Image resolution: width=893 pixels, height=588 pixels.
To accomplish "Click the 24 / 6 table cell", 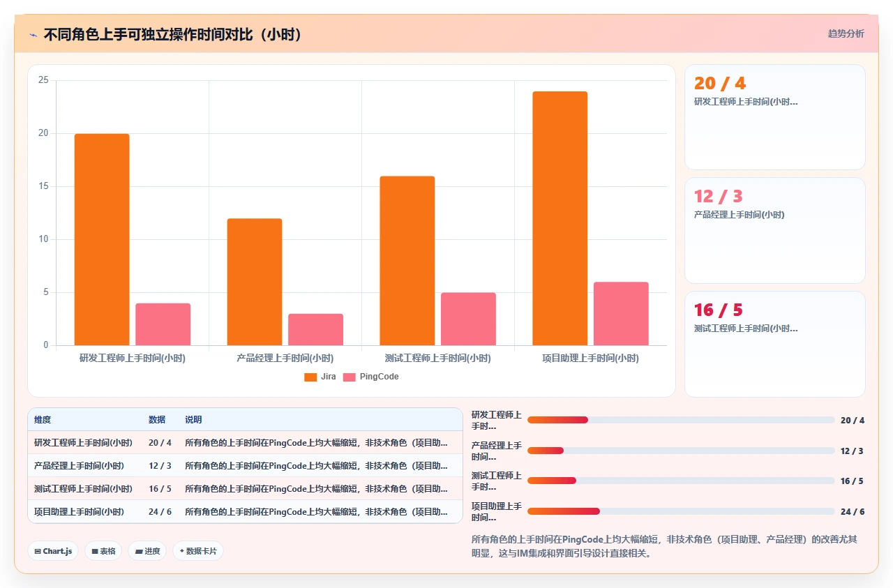I will tap(160, 511).
